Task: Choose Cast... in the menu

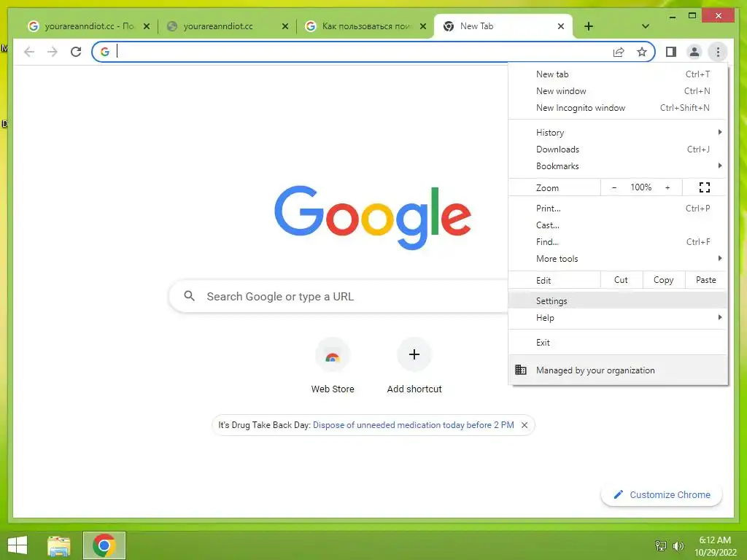Action: [617, 225]
